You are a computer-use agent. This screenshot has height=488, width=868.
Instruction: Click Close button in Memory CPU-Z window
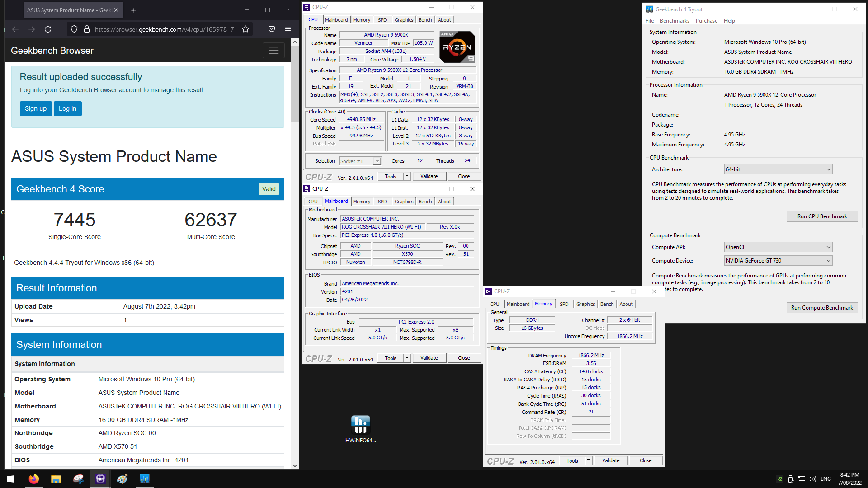point(646,460)
